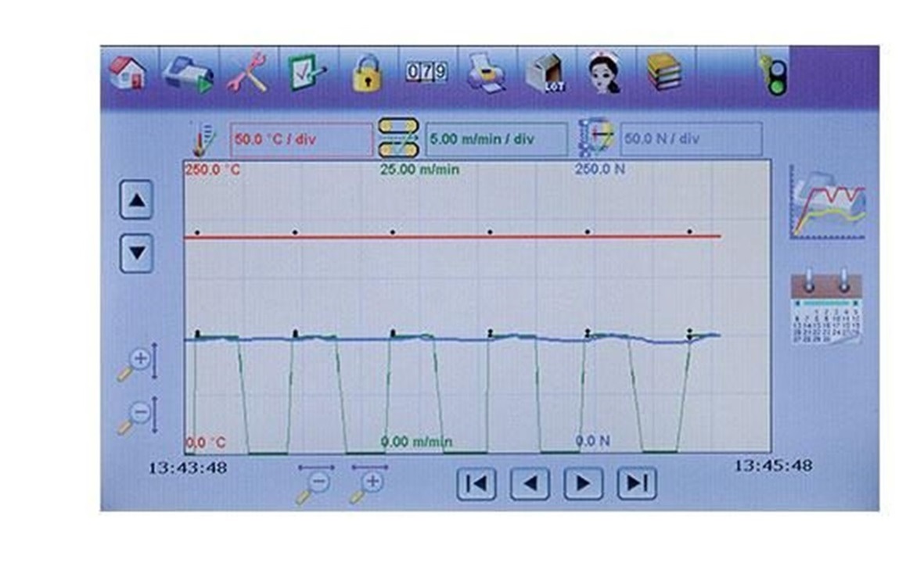The image size is (924, 581).
Task: Jump to the start of the recording
Action: (x=476, y=483)
